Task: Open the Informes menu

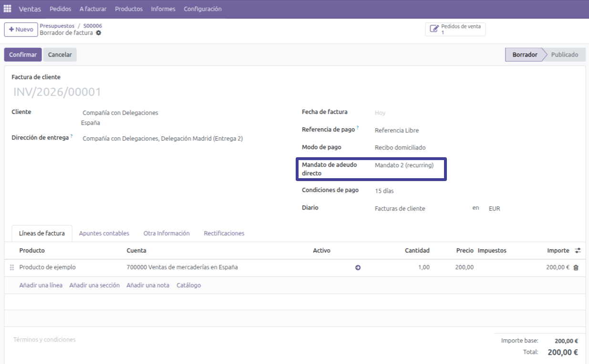Action: 163,9
